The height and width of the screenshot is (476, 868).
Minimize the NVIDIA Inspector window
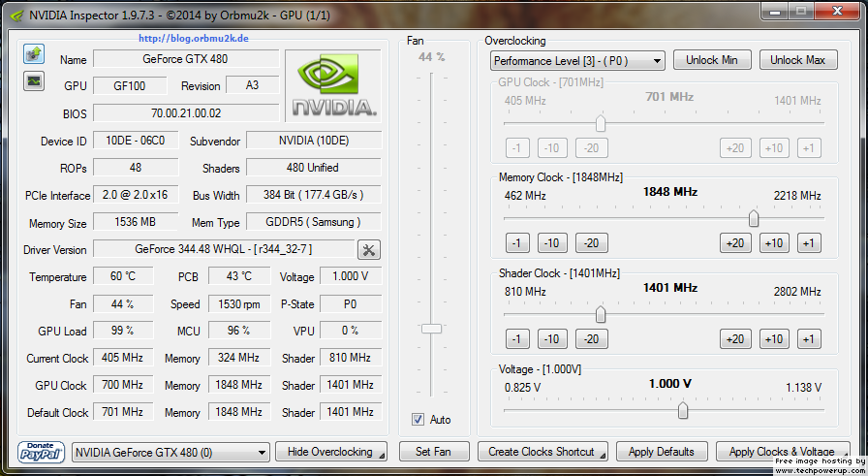(x=776, y=11)
